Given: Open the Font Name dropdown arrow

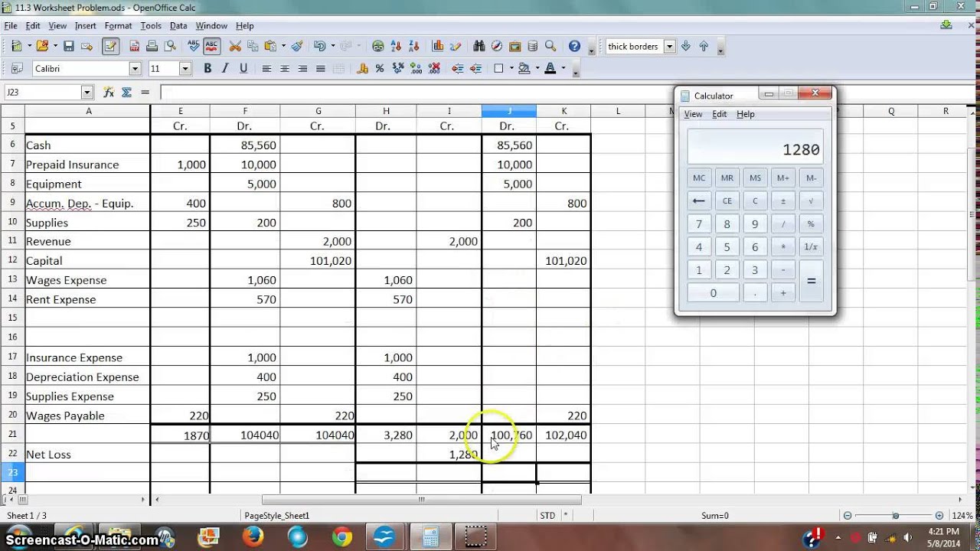Looking at the screenshot, I should pos(135,69).
